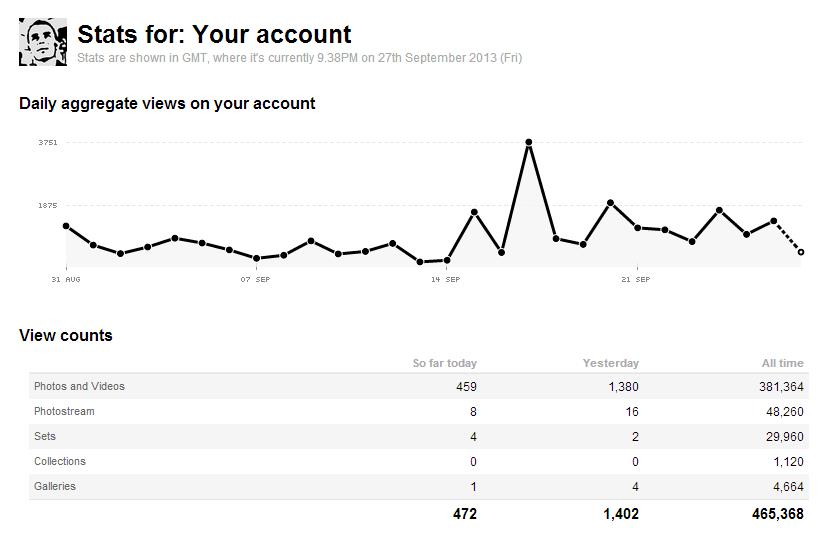Click the profile avatar thumbnail
839x546 pixels.
pos(42,42)
